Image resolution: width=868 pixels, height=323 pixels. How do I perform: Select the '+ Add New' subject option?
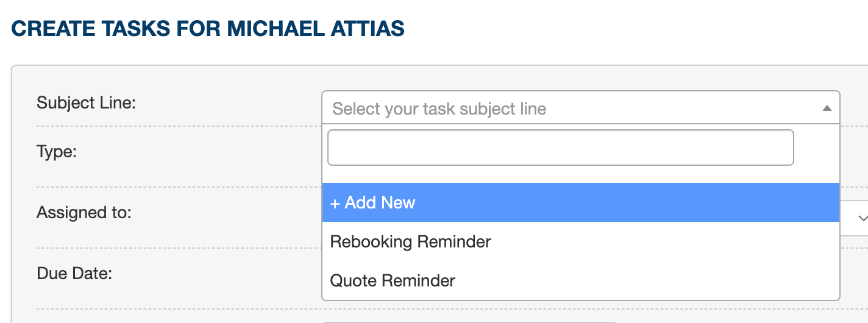pos(581,202)
